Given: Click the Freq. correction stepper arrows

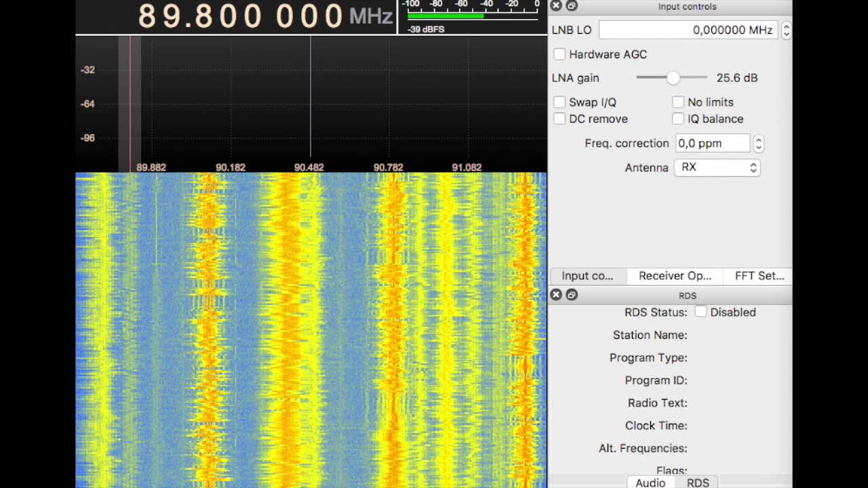Looking at the screenshot, I should pos(758,144).
